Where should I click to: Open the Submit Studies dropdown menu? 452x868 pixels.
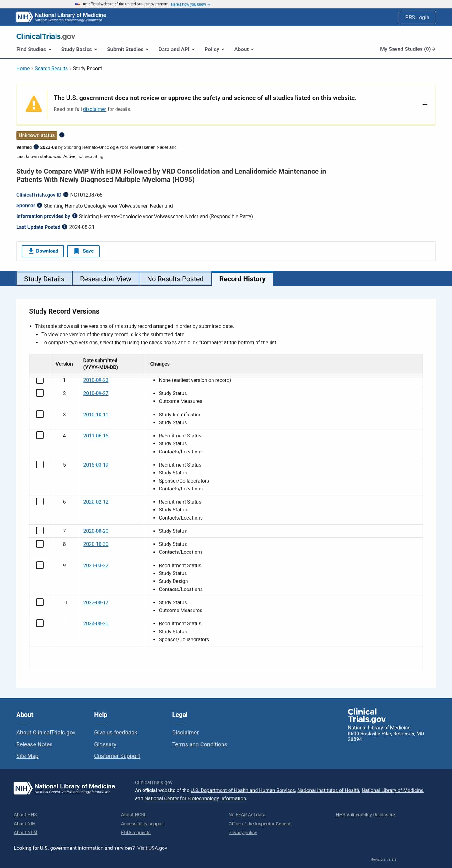[x=128, y=49]
